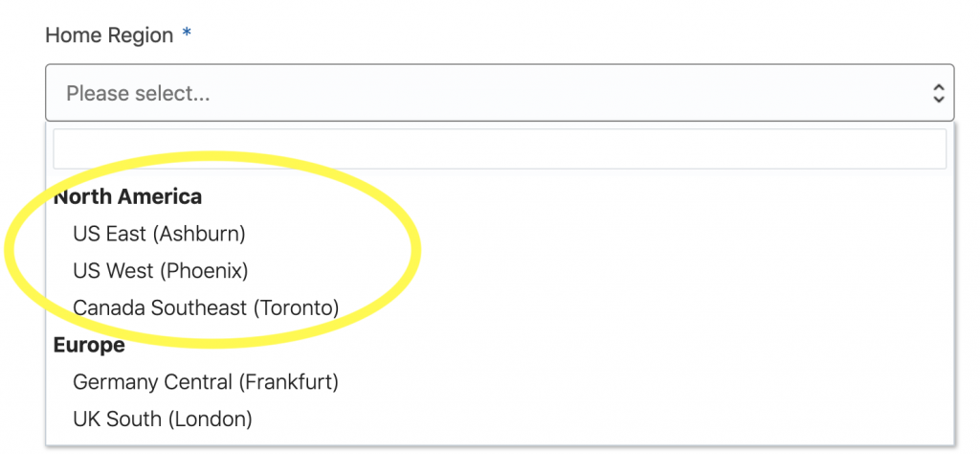
Task: Pick the London region option
Action: click(x=162, y=419)
